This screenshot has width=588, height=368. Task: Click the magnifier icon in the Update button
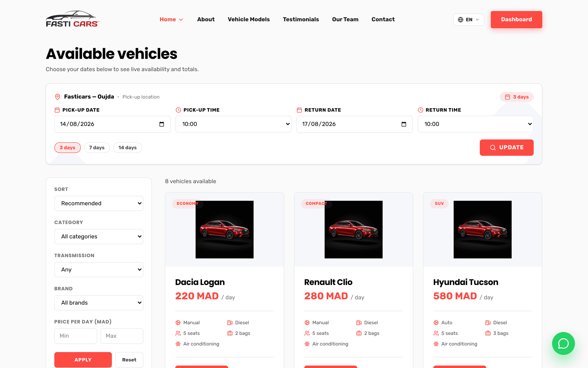pos(492,147)
